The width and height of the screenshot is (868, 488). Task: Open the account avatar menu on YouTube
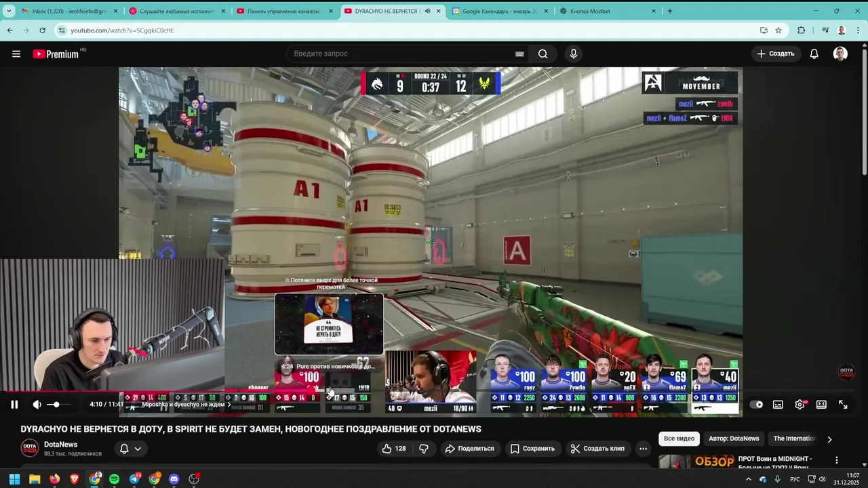(840, 54)
